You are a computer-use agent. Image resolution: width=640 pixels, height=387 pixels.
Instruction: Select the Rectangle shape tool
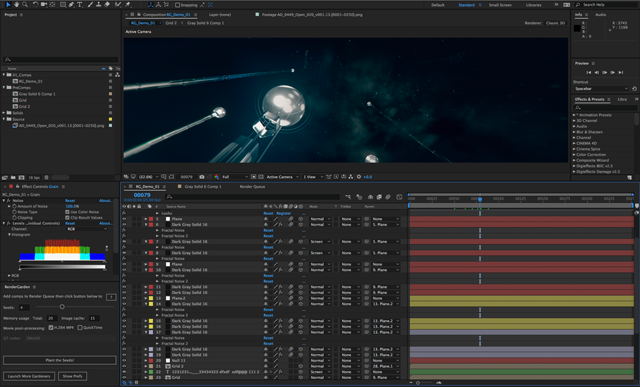click(63, 4)
